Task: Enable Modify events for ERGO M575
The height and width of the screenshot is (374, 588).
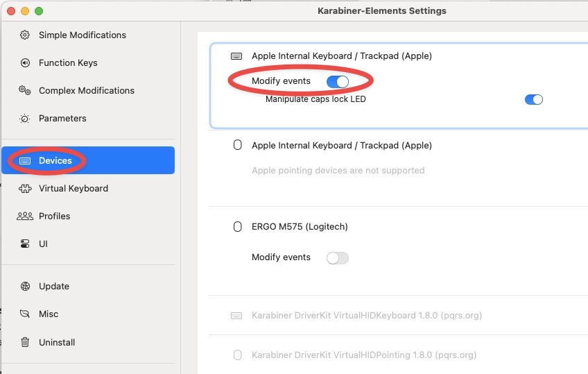Action: tap(338, 258)
